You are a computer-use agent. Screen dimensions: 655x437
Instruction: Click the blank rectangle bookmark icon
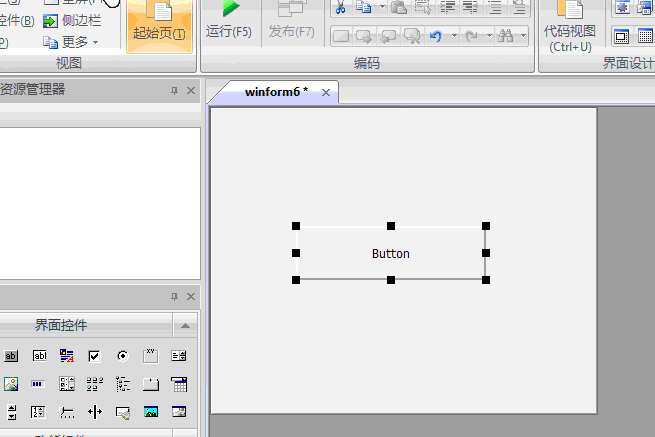(x=341, y=36)
